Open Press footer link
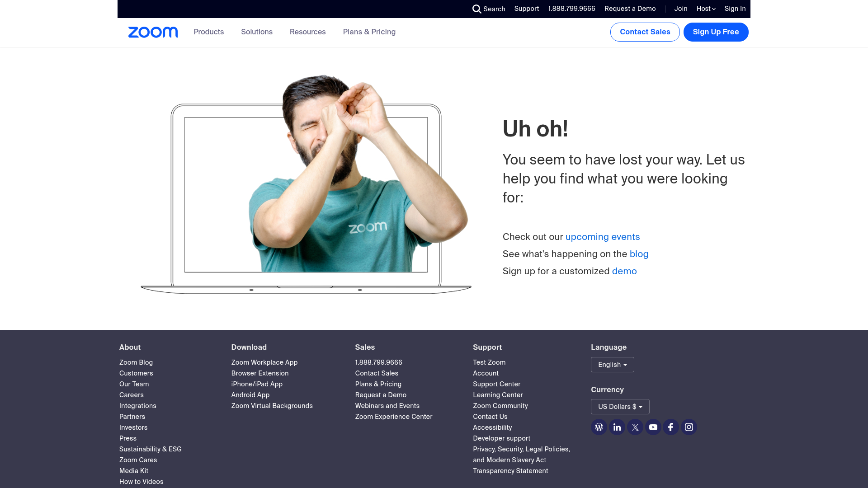The height and width of the screenshot is (488, 868). (128, 438)
